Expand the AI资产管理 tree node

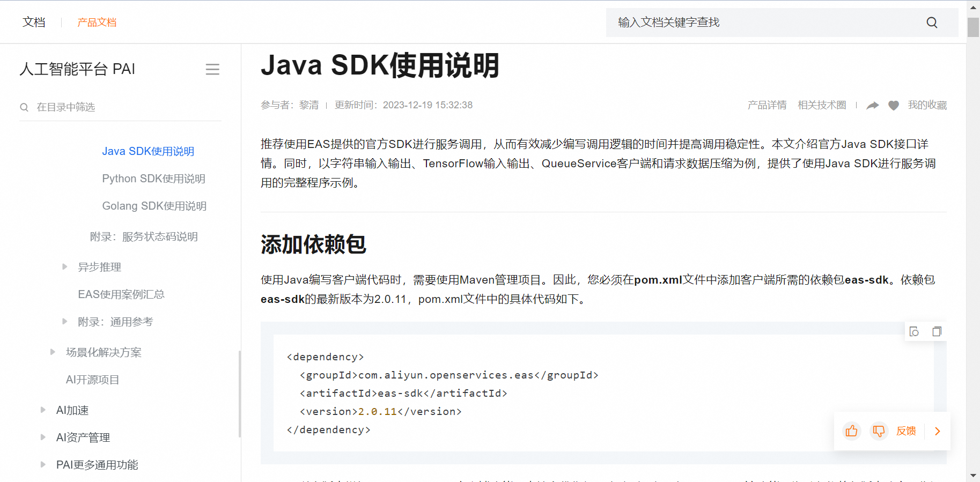coord(43,437)
